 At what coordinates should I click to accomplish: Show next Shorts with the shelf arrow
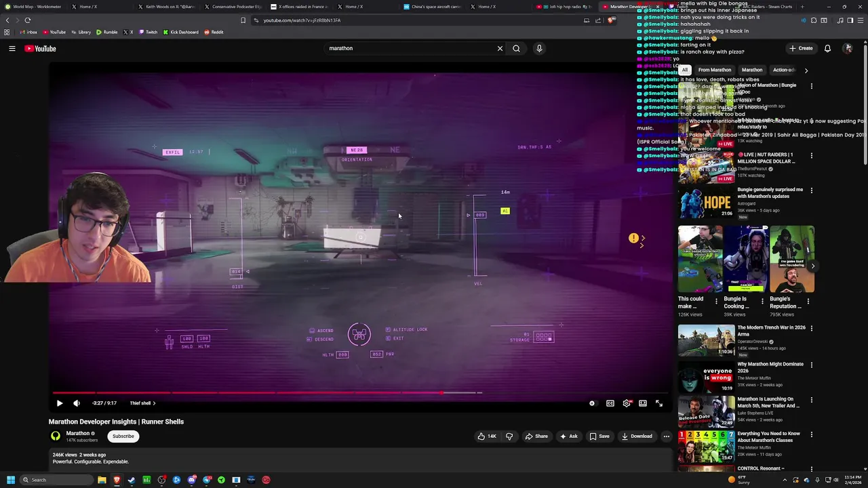tap(812, 266)
